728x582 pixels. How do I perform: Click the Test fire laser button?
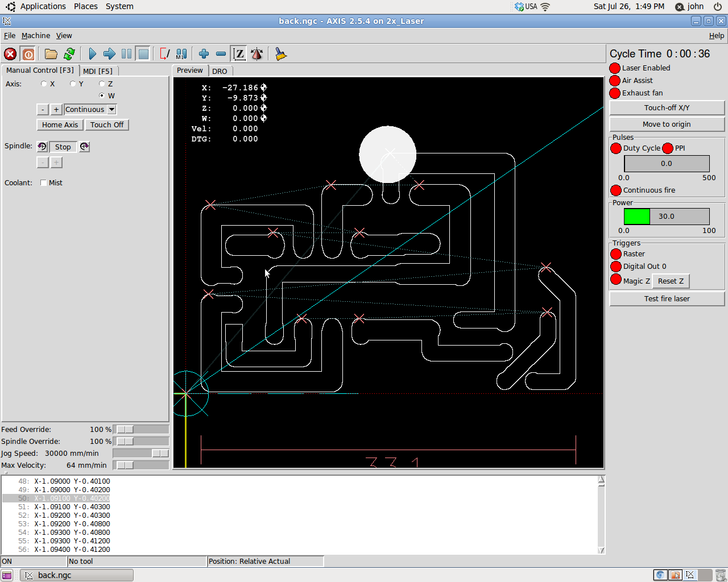667,298
